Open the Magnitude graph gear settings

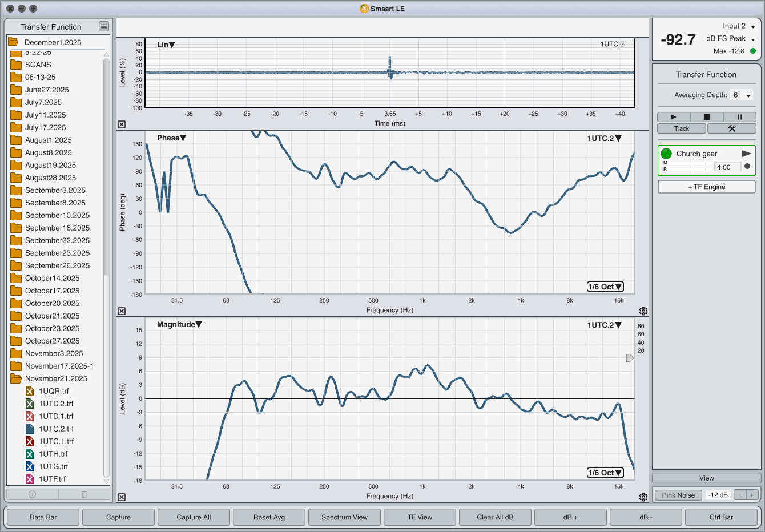[x=643, y=497]
